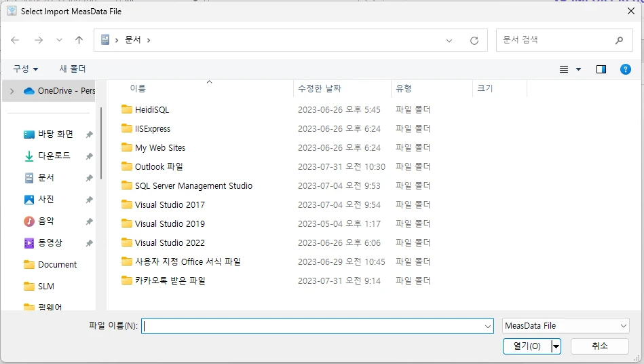Click the pin icon beside 바탕 화면
The height and width of the screenshot is (364, 644).
coord(89,134)
